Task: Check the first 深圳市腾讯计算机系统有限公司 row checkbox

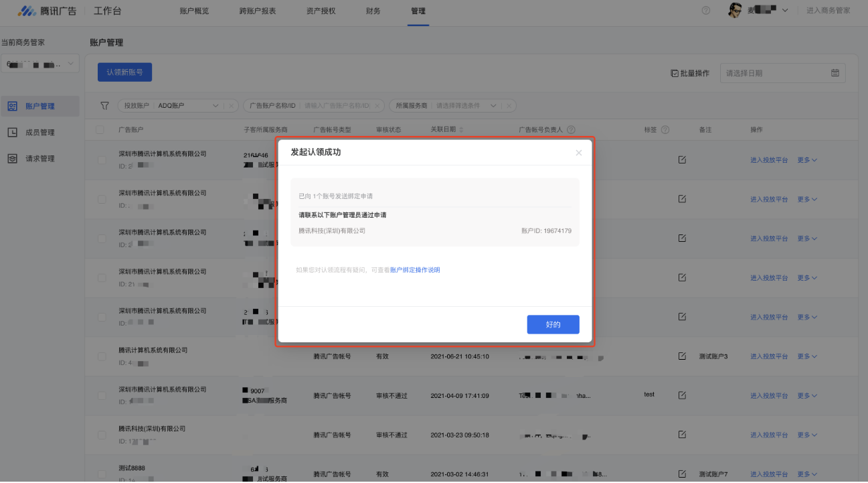Action: [102, 160]
